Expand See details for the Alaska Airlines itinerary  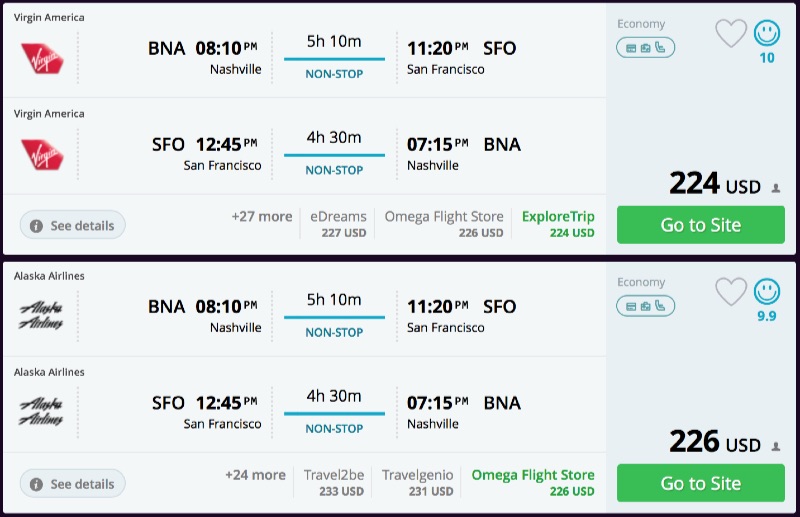click(x=73, y=484)
